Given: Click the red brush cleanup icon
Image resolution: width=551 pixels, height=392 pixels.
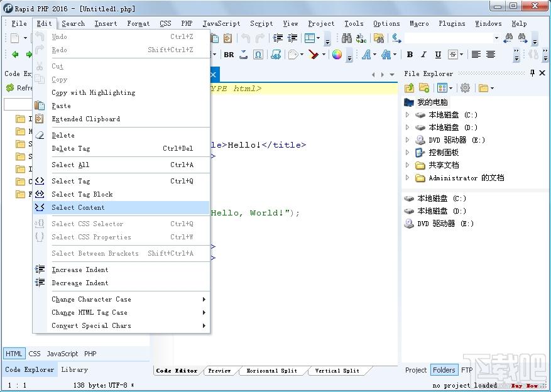Looking at the screenshot, I should click(314, 55).
